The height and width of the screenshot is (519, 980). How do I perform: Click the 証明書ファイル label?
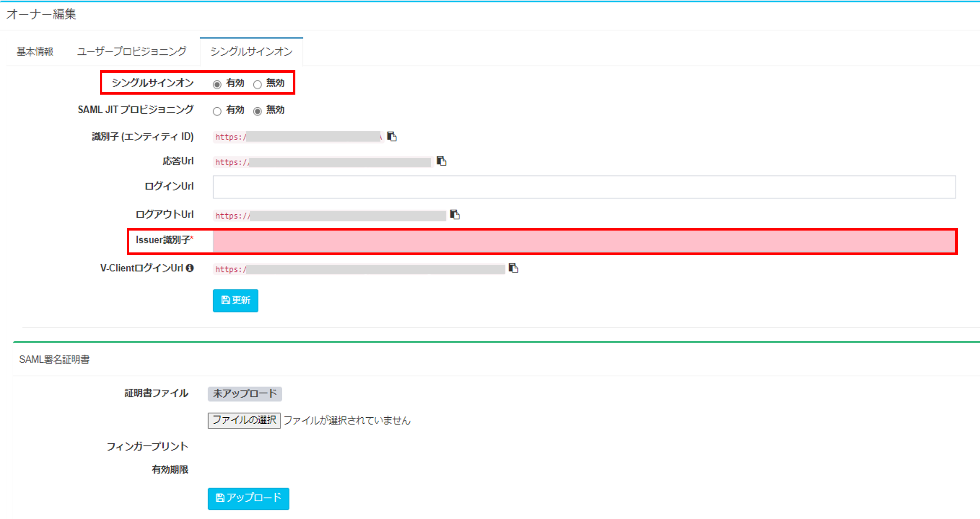point(156,393)
